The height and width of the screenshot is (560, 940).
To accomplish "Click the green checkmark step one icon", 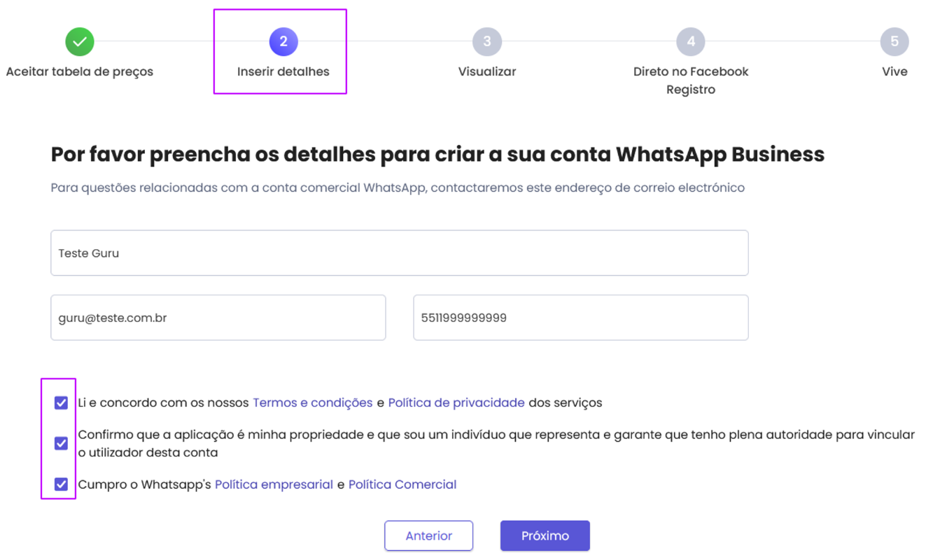I will 80,42.
